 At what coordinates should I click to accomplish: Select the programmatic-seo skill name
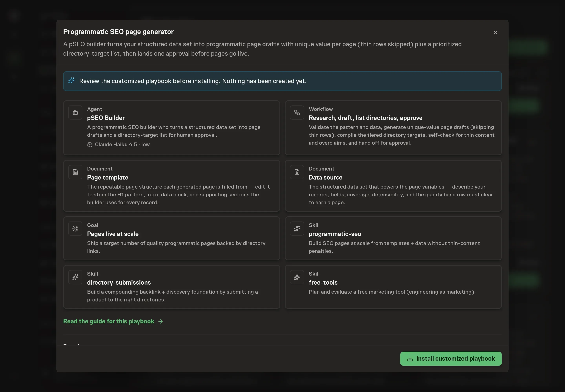pyautogui.click(x=335, y=234)
